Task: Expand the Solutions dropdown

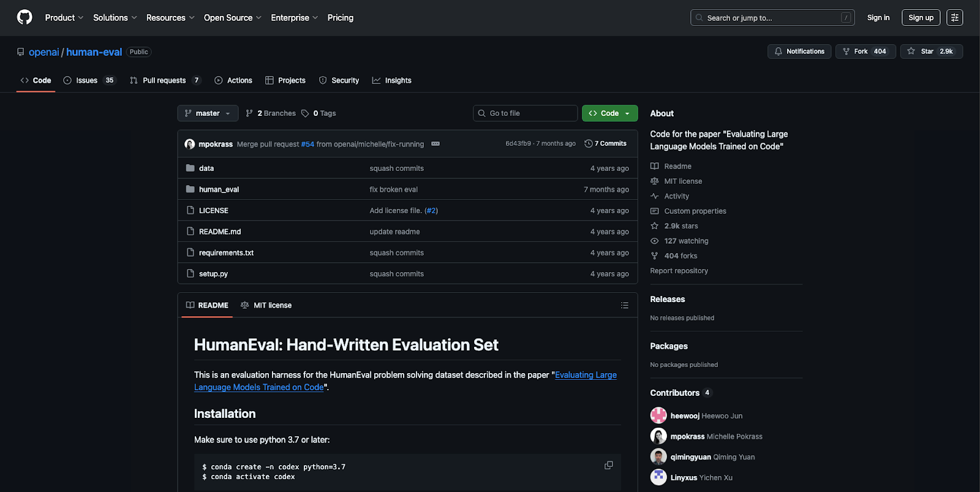Action: (x=115, y=18)
